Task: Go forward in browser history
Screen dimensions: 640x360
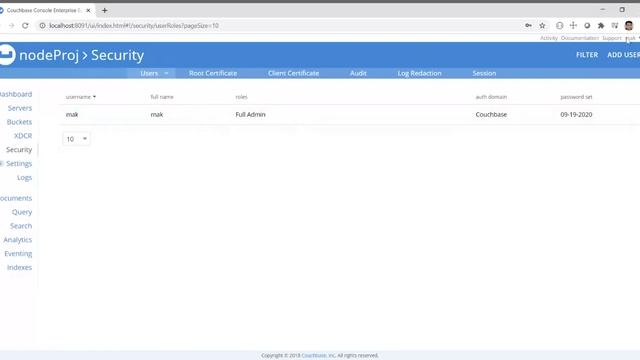Action: click(x=11, y=25)
